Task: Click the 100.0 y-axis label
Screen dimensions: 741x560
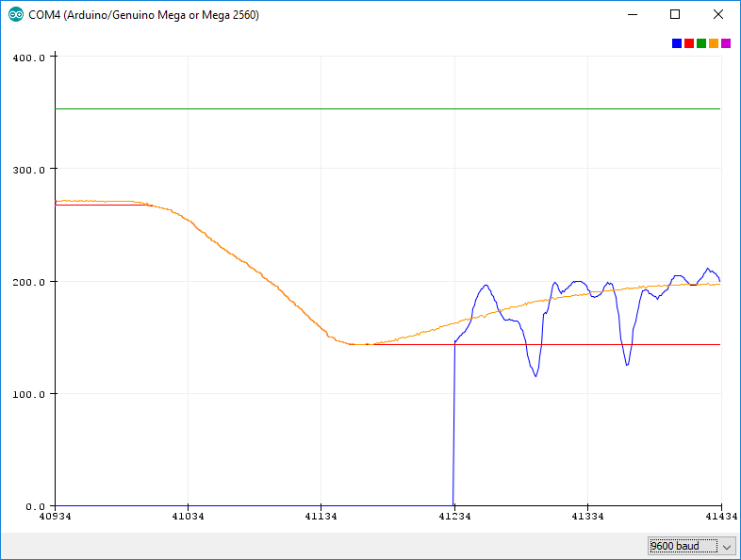Action: (x=29, y=394)
